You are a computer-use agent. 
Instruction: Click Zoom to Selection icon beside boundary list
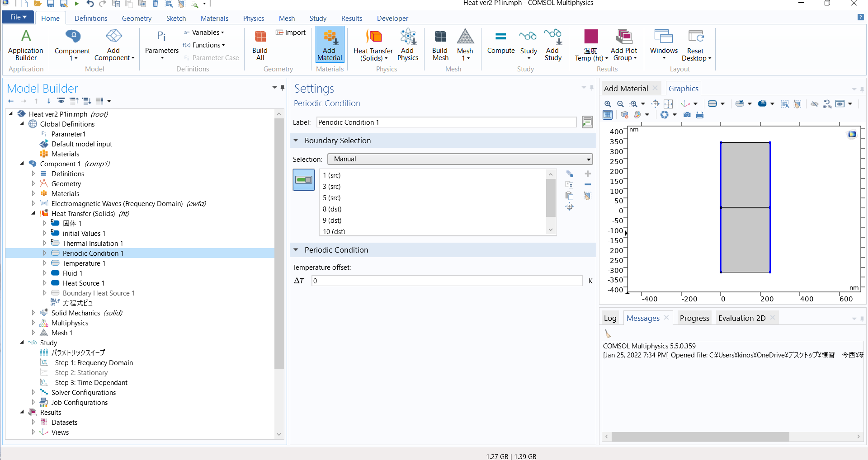[570, 207]
